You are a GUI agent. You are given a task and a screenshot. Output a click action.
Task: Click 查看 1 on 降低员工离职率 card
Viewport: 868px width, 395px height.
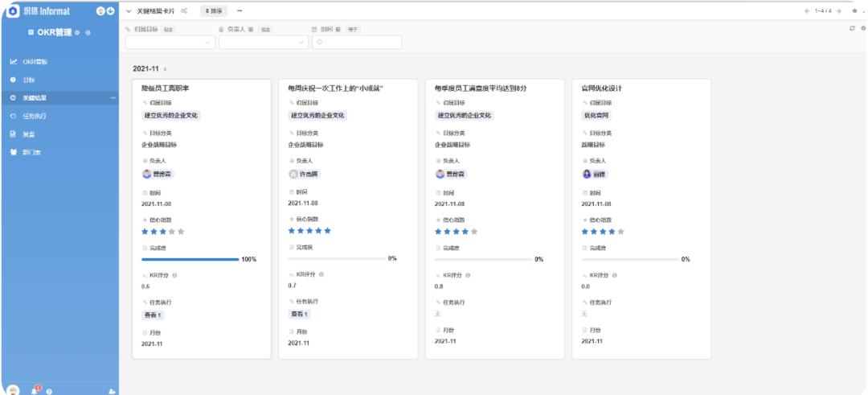(153, 315)
